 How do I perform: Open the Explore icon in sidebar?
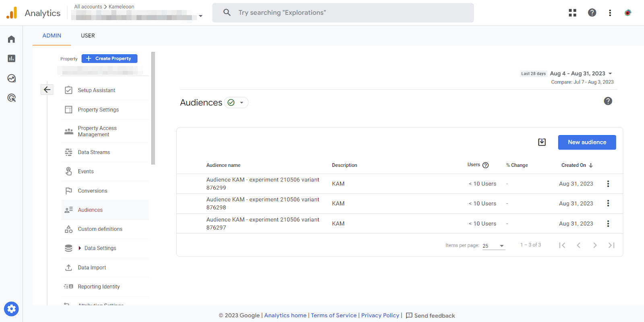coord(11,78)
